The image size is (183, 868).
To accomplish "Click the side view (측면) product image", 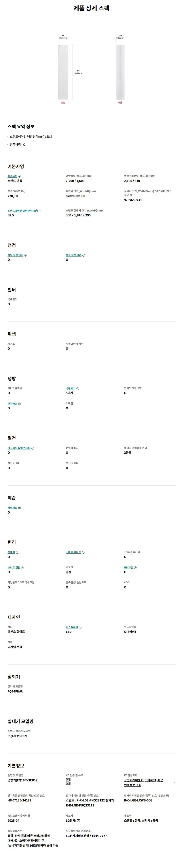I will pos(120,72).
